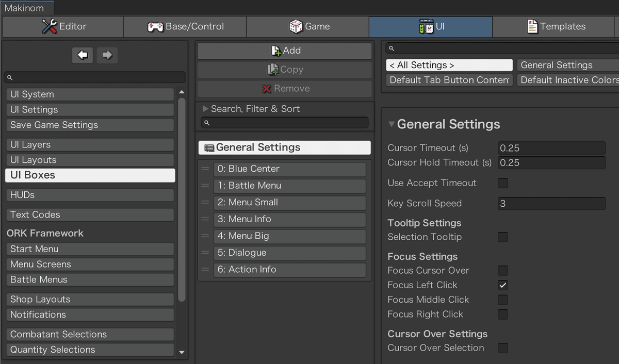This screenshot has height=364, width=619.
Task: Click the Add button
Action: [285, 51]
